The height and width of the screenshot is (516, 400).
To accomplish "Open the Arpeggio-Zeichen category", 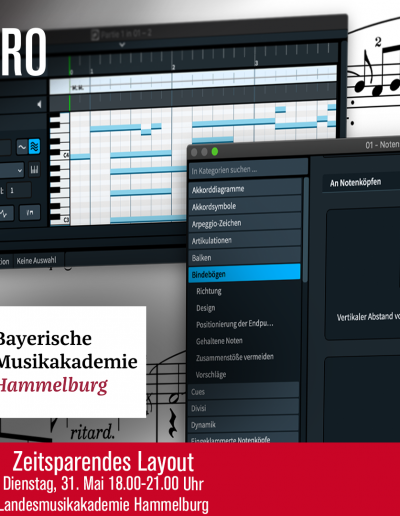I will point(245,223).
